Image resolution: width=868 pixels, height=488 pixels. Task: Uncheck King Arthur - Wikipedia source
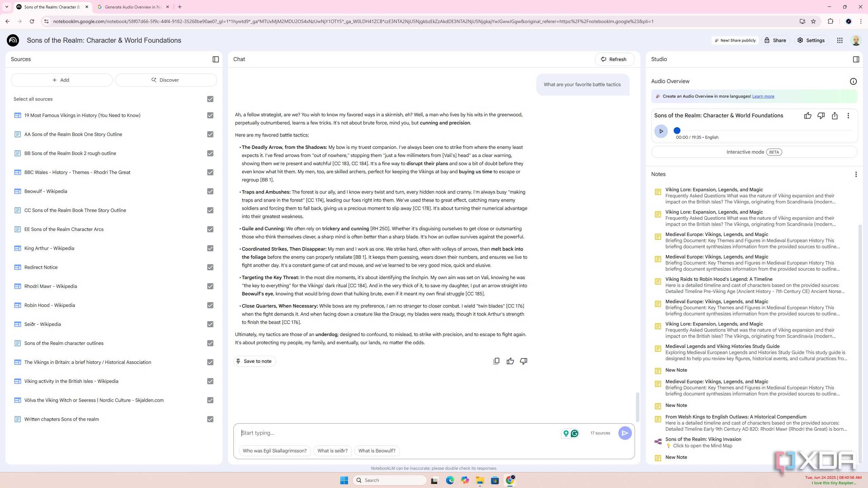click(210, 248)
